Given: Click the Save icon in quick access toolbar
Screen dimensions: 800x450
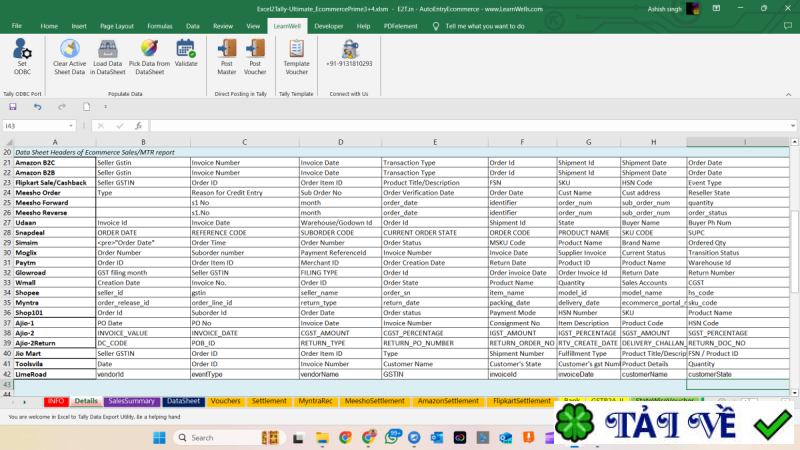Looking at the screenshot, I should (x=13, y=106).
